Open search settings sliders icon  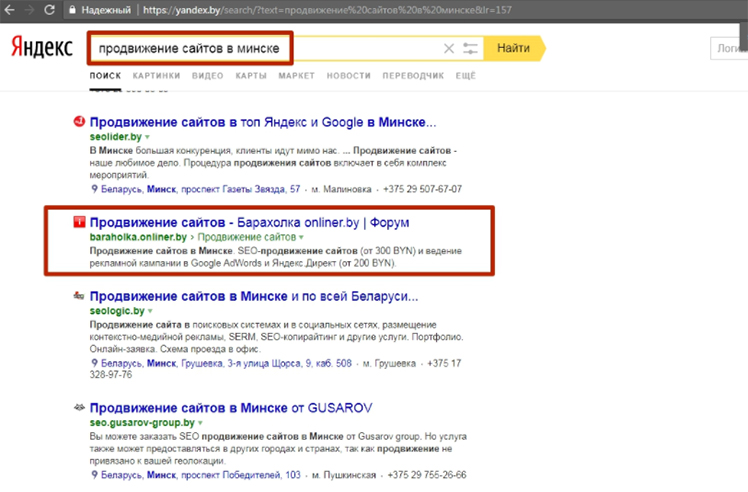[x=470, y=48]
